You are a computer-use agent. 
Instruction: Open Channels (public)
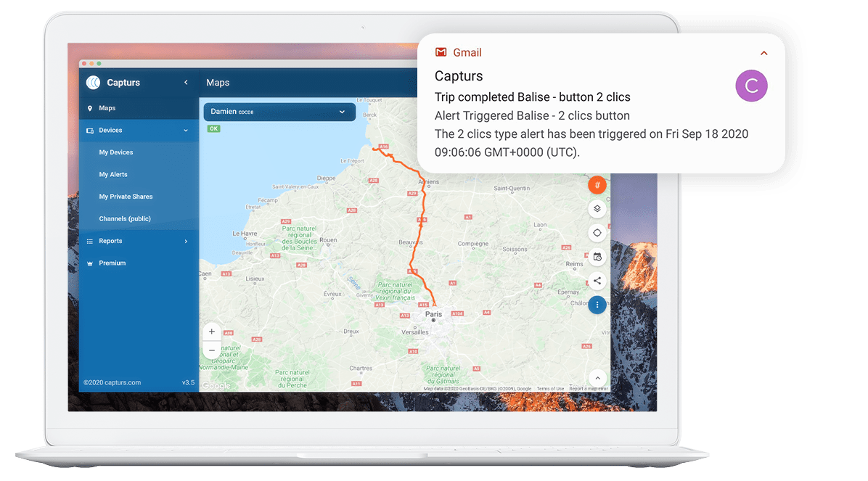point(125,218)
